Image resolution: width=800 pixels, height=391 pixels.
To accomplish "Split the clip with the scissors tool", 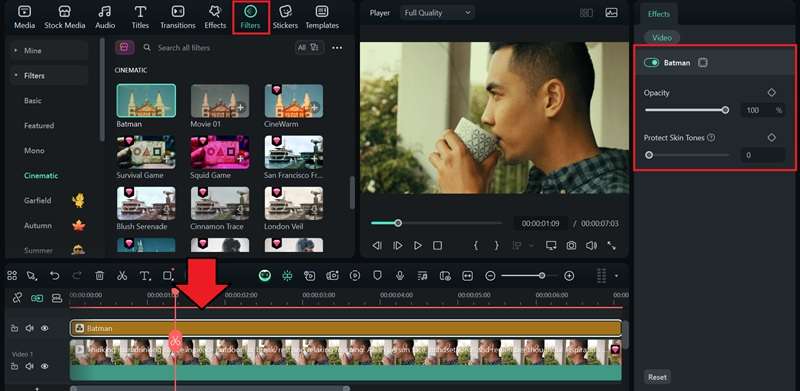I will coord(122,276).
